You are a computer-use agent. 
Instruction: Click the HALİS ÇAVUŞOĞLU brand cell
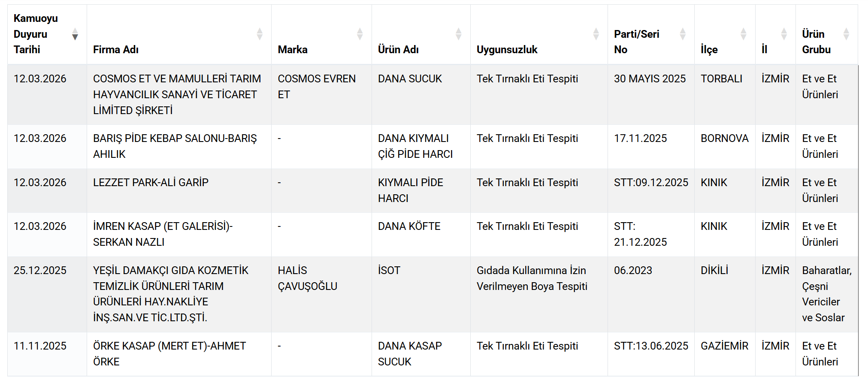307,278
